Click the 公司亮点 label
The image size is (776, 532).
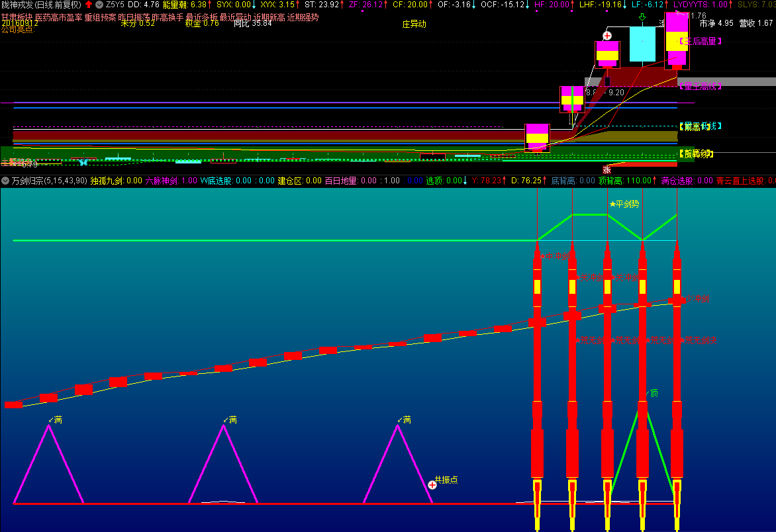[18, 29]
